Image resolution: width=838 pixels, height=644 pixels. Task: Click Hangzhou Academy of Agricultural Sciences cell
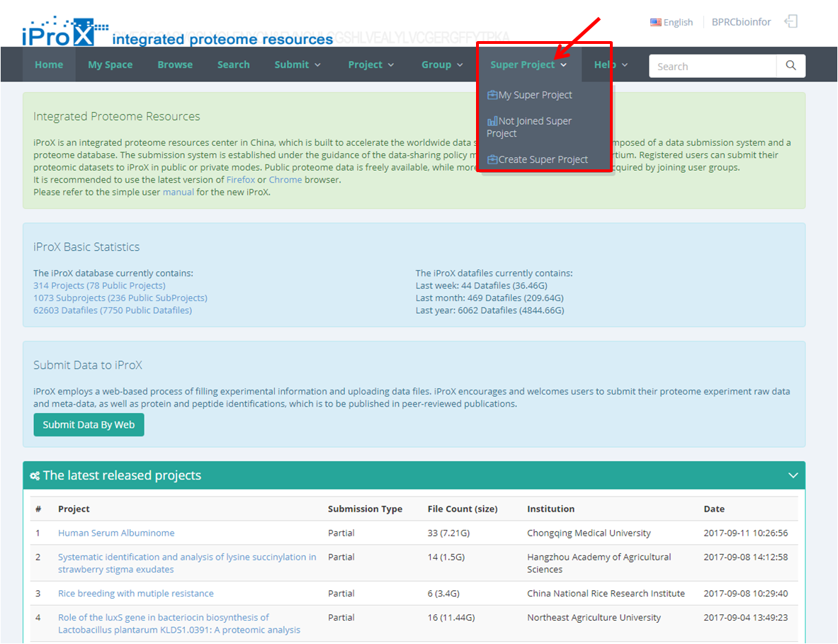[x=599, y=563]
